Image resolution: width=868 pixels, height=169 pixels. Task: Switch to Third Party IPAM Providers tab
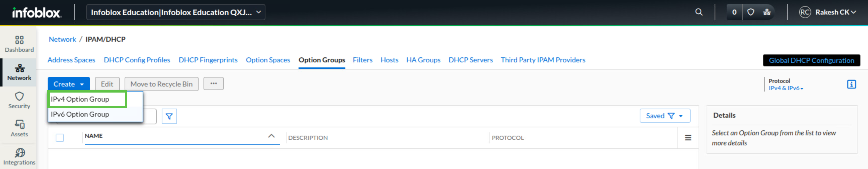click(x=543, y=60)
